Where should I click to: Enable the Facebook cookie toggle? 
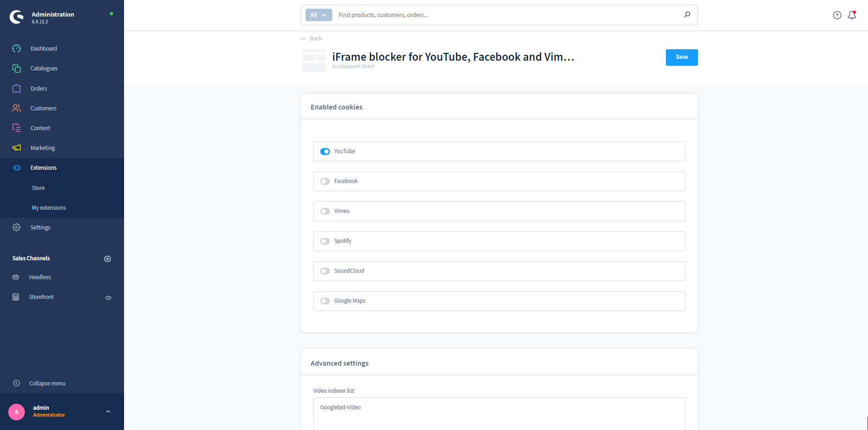coord(325,181)
